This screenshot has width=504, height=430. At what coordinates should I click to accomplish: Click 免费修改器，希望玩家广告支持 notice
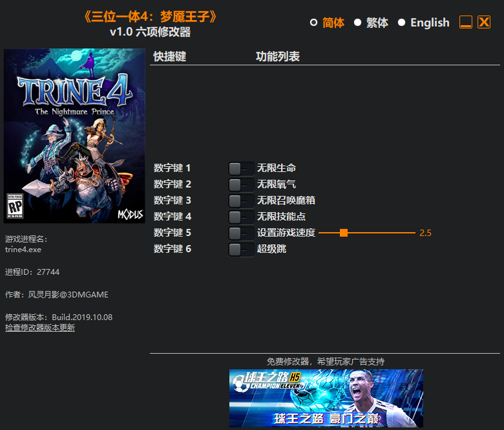325,361
